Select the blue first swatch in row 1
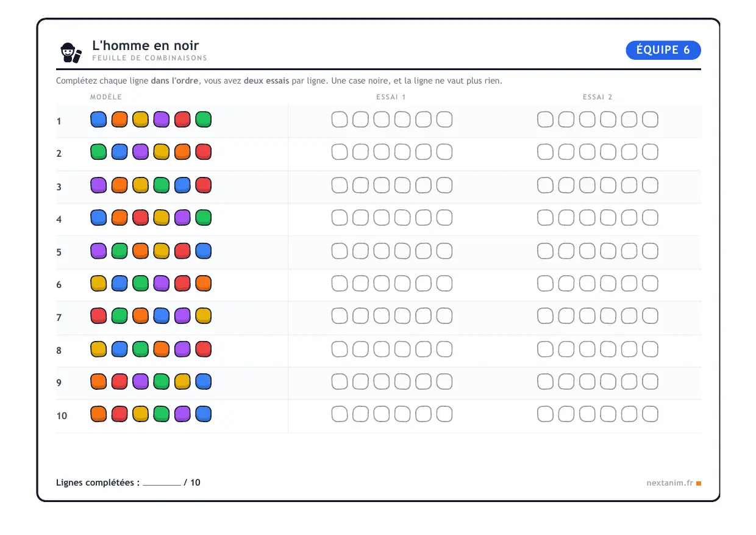The height and width of the screenshot is (535, 756). coord(99,120)
